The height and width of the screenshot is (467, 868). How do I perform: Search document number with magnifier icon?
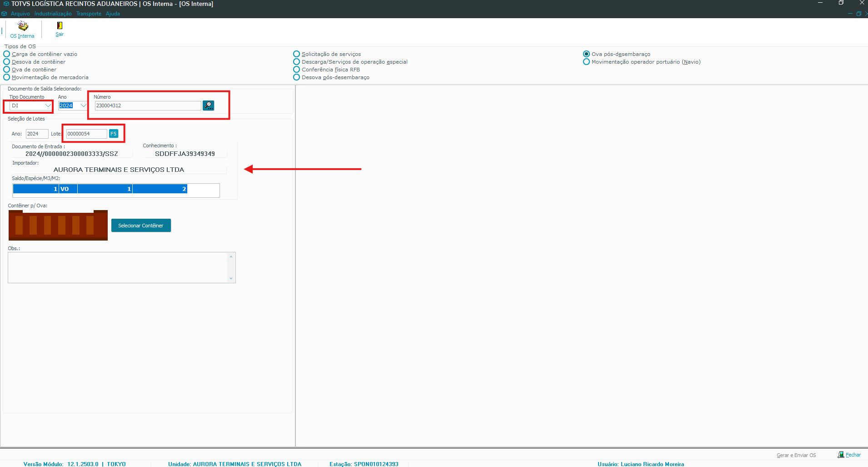[208, 105]
